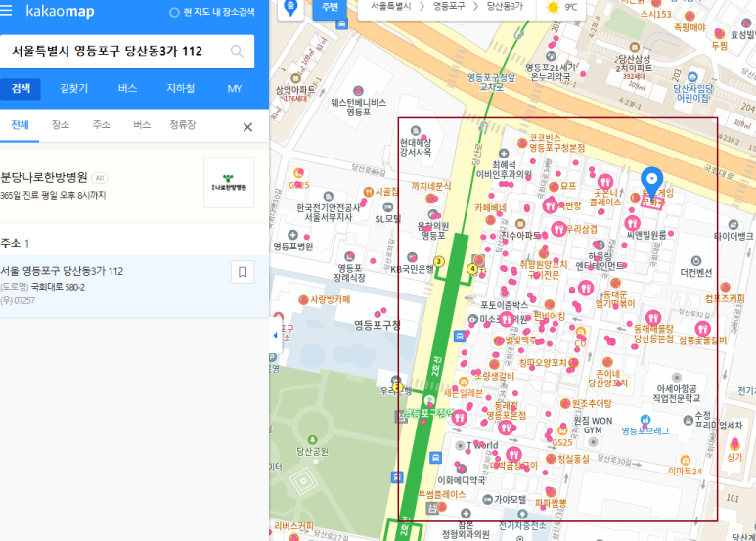
Task: Bookmark the 당산동3가 112 address result
Action: click(243, 272)
